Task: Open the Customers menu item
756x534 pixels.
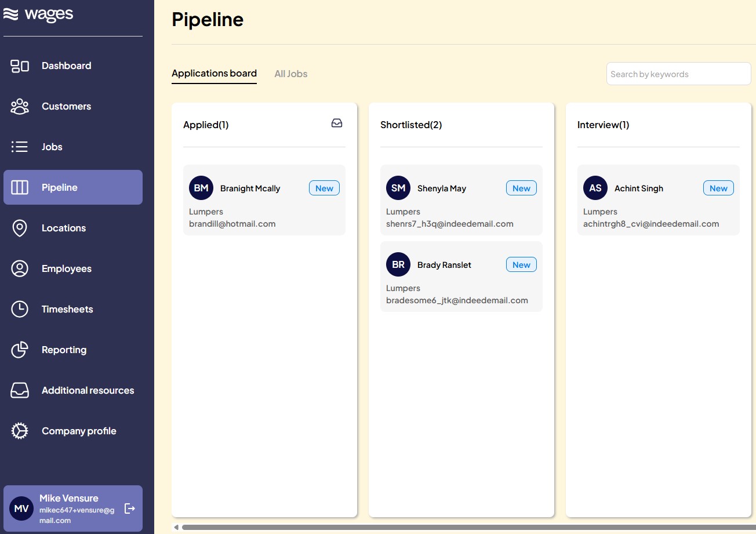Action: (73, 107)
